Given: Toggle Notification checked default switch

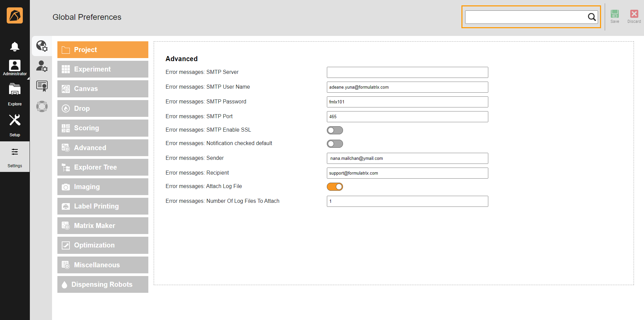Looking at the screenshot, I should [x=335, y=144].
